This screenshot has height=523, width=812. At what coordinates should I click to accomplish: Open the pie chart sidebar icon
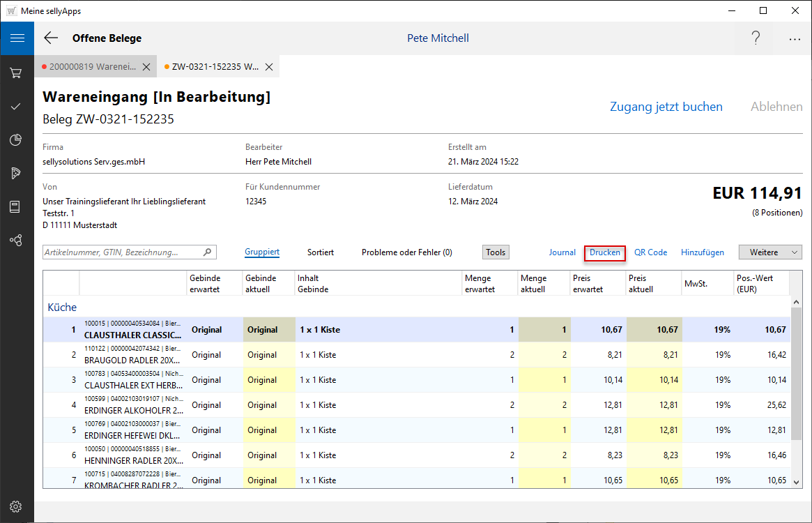click(x=17, y=140)
